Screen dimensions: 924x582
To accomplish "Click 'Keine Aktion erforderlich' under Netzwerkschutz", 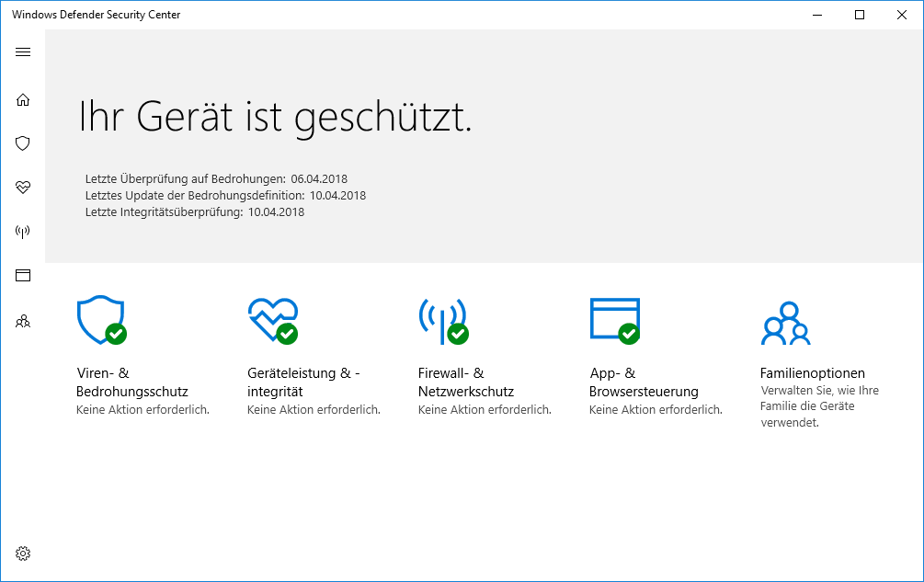I will (x=485, y=409).
